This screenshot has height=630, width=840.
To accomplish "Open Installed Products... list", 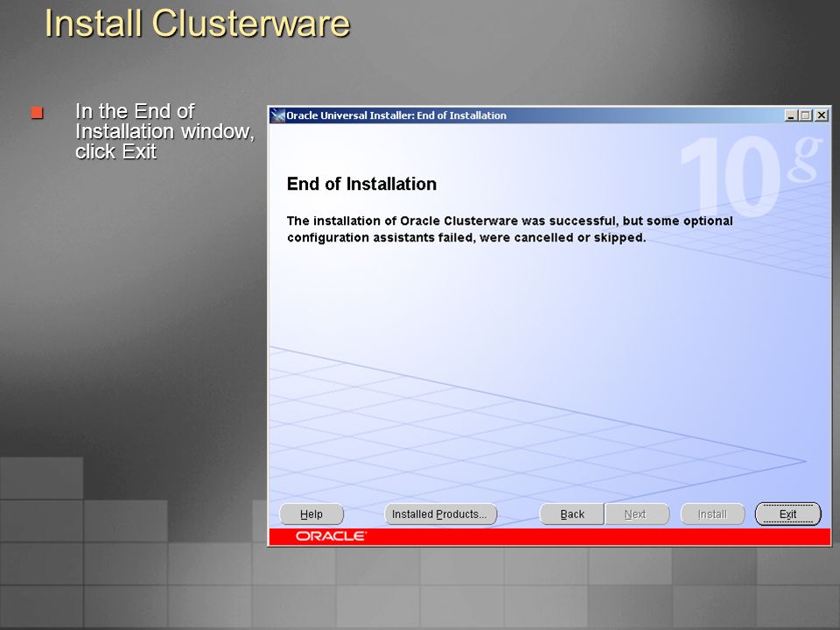I will point(440,514).
